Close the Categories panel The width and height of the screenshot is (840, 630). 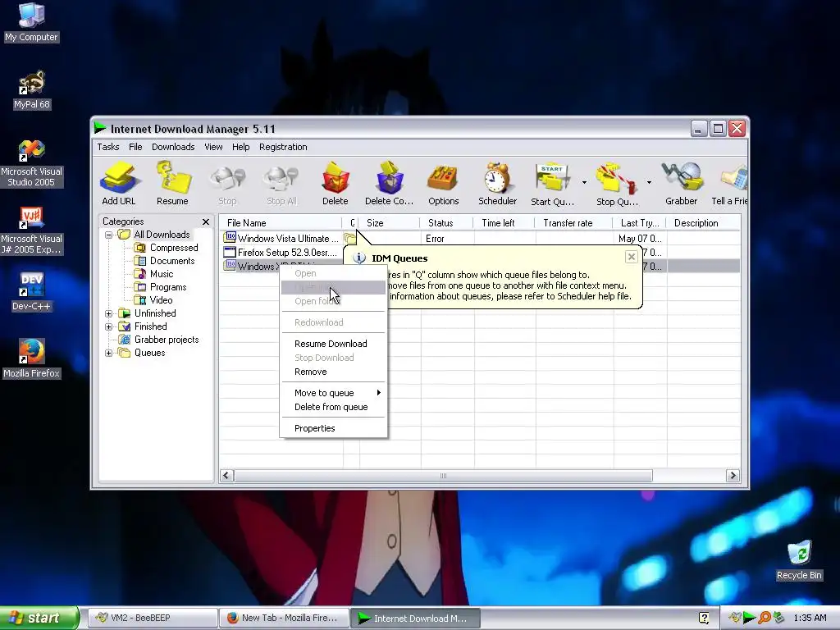click(x=206, y=221)
